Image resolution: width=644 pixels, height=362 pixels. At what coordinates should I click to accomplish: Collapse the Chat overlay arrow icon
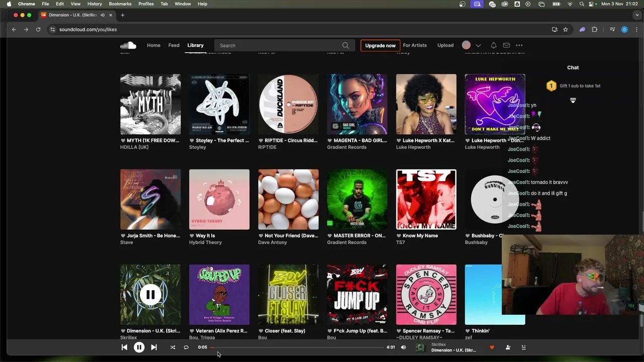[x=573, y=101]
